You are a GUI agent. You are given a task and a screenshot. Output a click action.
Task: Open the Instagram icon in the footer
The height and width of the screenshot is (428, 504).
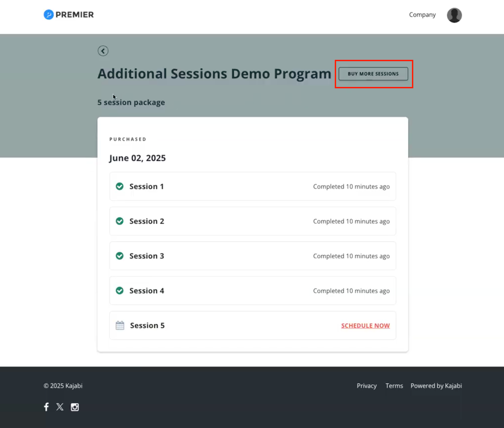(75, 407)
